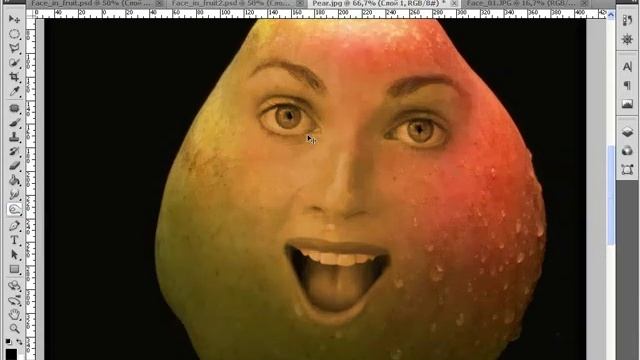Select the Crop tool
This screenshot has height=360, width=640.
coord(14,77)
